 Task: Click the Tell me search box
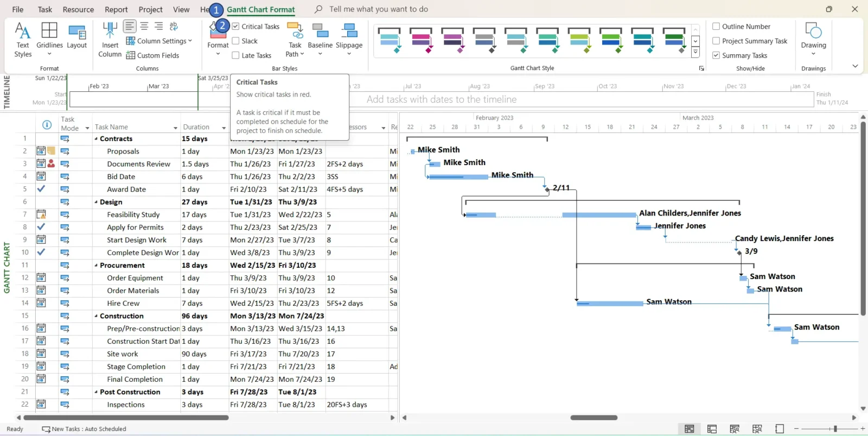[378, 9]
